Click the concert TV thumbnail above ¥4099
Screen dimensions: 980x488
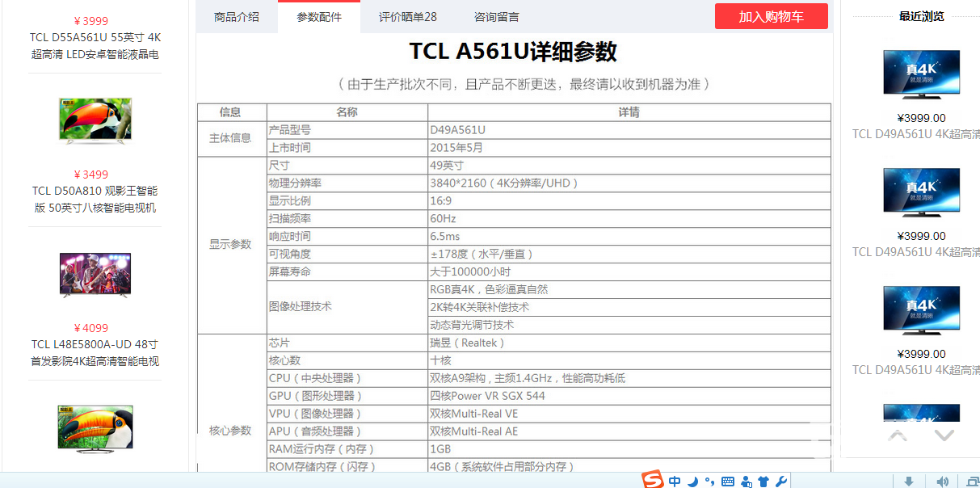point(95,275)
